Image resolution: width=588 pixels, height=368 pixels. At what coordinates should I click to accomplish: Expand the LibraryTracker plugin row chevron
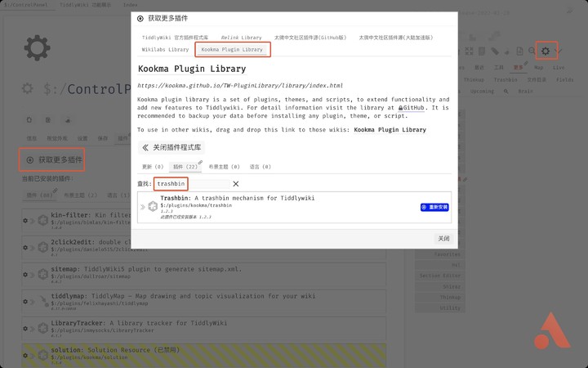coord(33,329)
